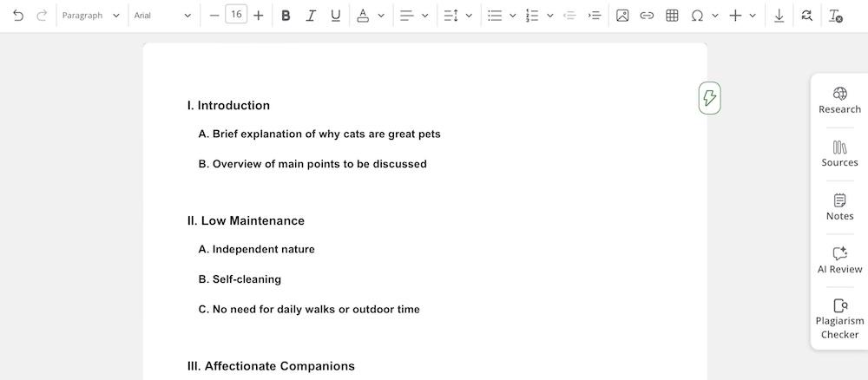Click the clear formatting icon
Image resolution: width=868 pixels, height=380 pixels.
pos(835,16)
